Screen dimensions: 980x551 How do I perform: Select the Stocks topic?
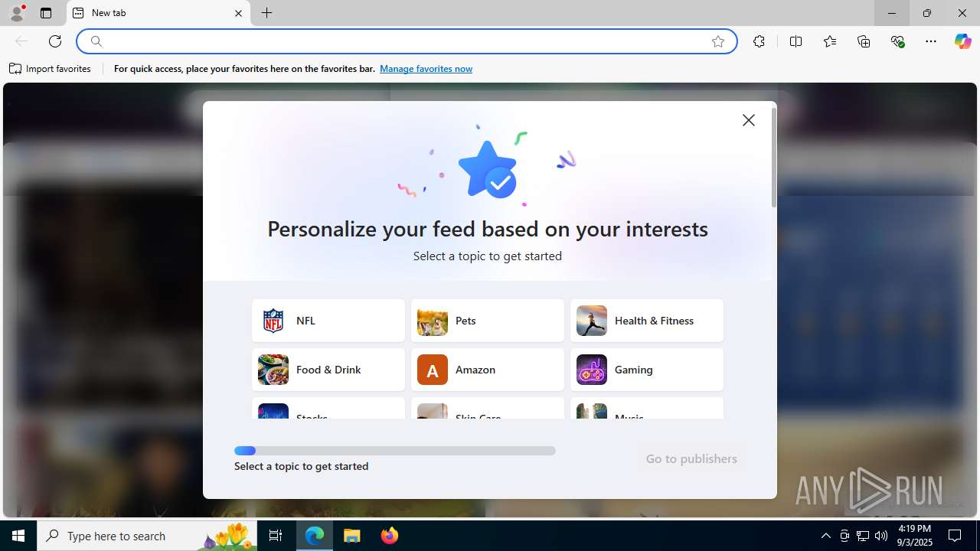[x=328, y=409]
